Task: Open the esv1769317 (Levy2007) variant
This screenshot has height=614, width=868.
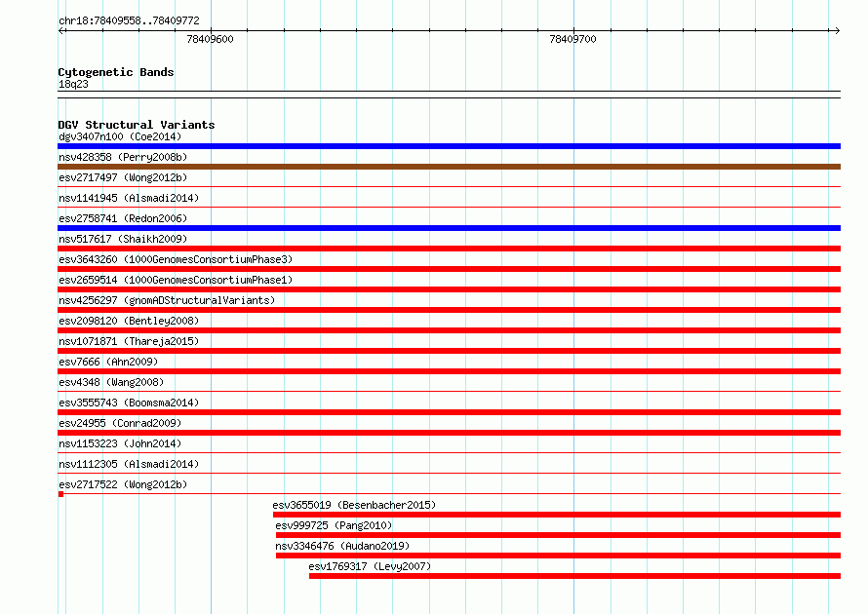Action: 370,566
